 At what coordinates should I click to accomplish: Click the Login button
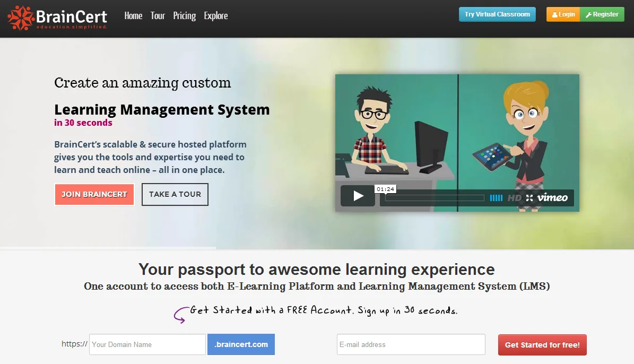(563, 14)
